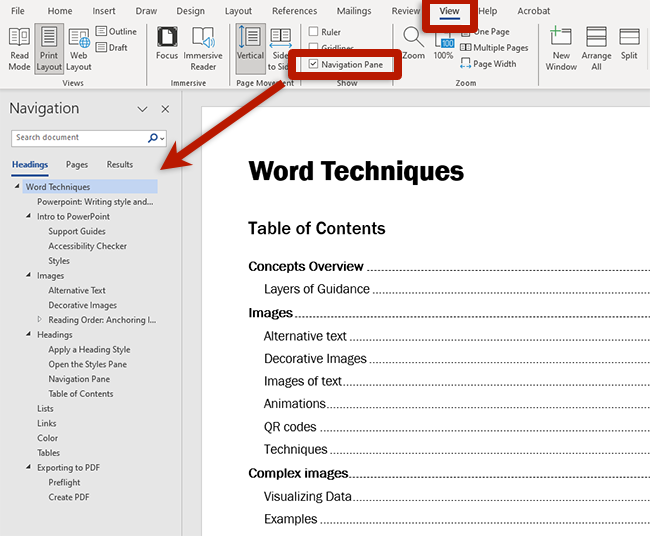Viewport: 650px width, 536px height.
Task: Choose Side to Side page movement
Action: click(279, 49)
